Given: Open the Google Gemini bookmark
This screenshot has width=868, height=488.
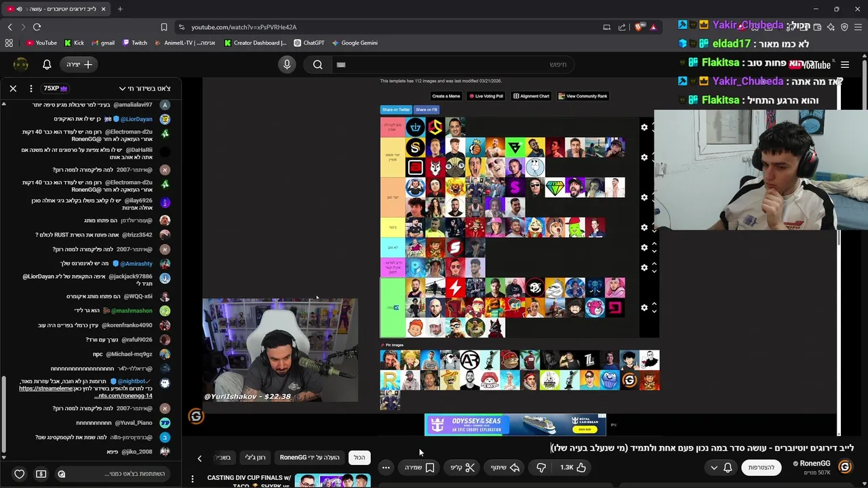Looking at the screenshot, I should (355, 43).
